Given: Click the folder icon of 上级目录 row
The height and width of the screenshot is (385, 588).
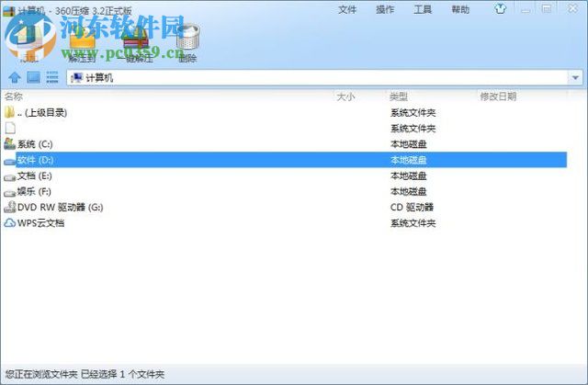Looking at the screenshot, I should (x=9, y=112).
